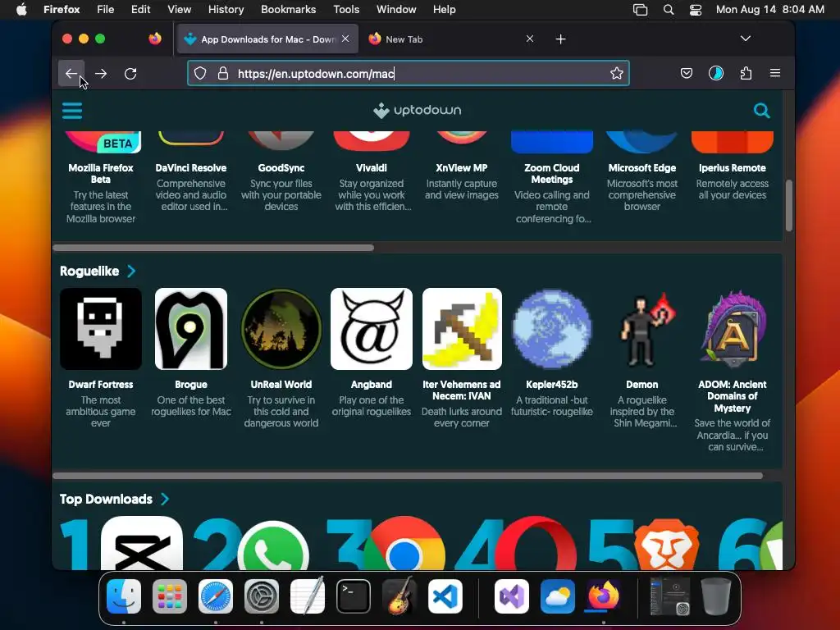Open the Uptodown hamburger menu
Screen dimensions: 840x630
tap(72, 111)
